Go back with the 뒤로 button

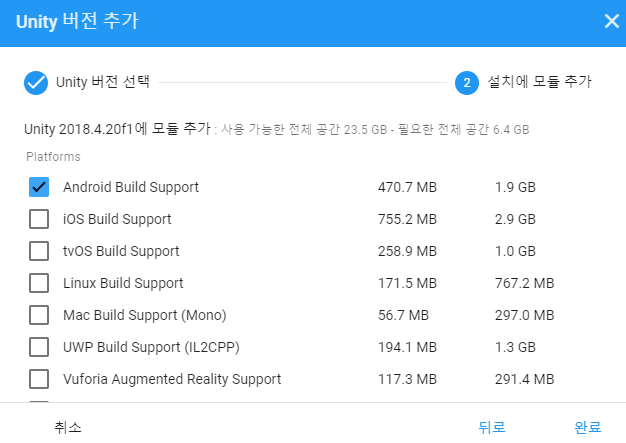[492, 427]
